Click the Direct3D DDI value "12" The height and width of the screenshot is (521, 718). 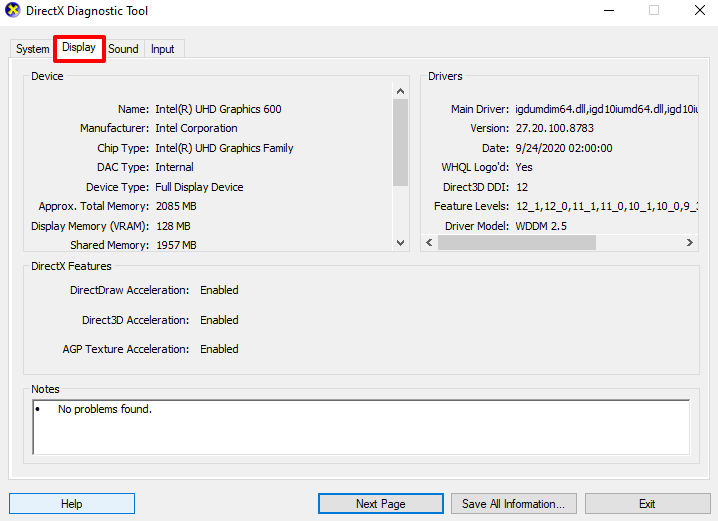(x=522, y=187)
